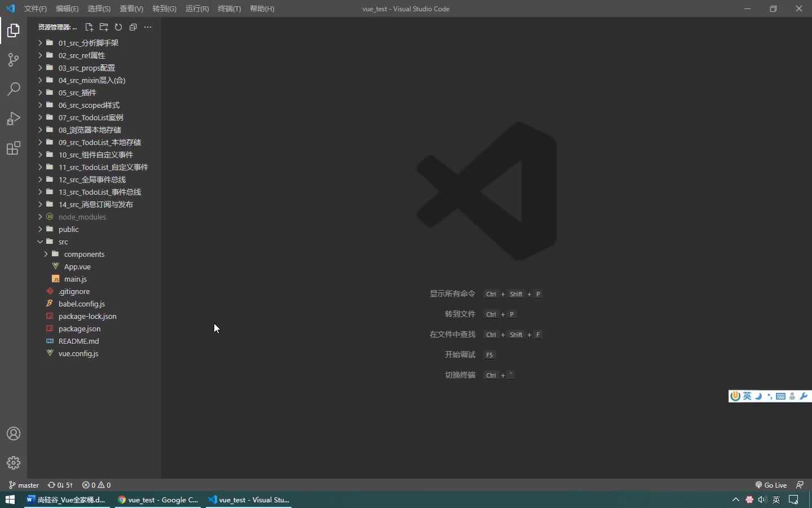Click the master branch indicator in status bar
The width and height of the screenshot is (812, 508).
coord(24,485)
